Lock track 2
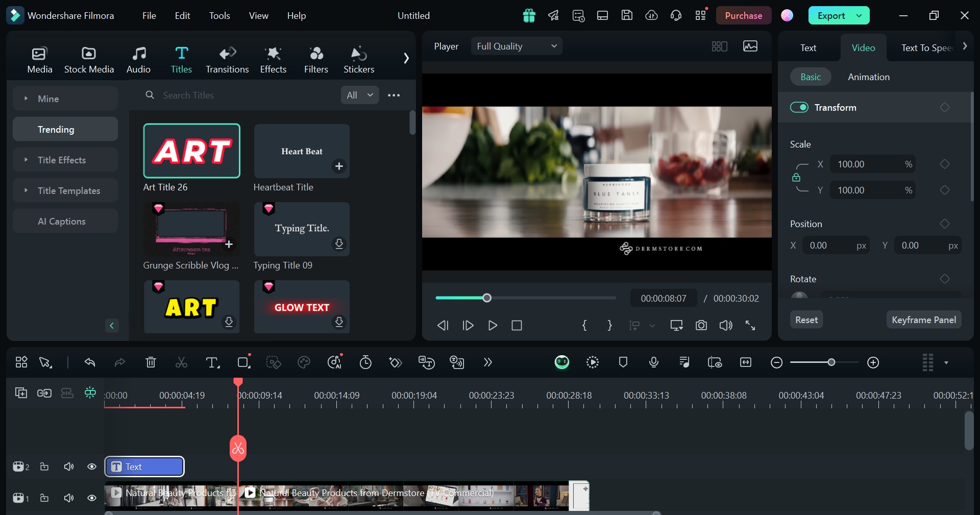Viewport: 980px width, 515px height. pos(44,467)
